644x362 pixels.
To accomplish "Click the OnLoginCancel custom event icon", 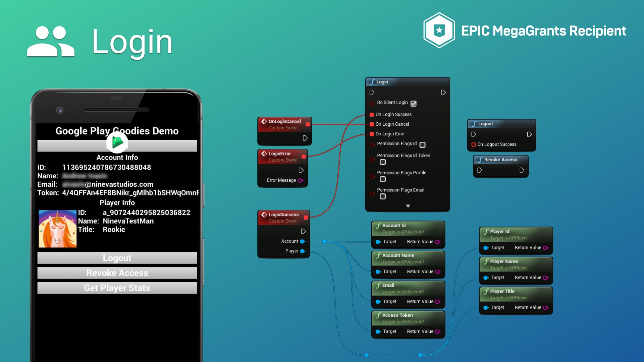I will pos(264,121).
